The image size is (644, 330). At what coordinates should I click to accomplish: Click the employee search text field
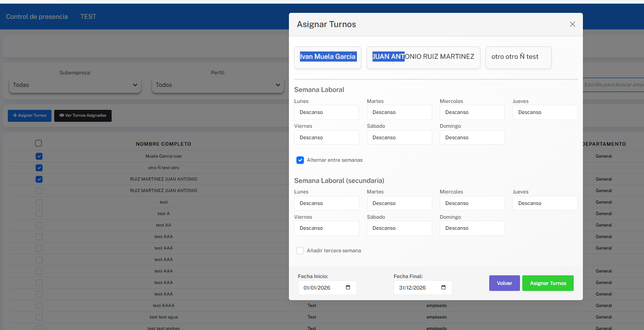[x=613, y=85]
